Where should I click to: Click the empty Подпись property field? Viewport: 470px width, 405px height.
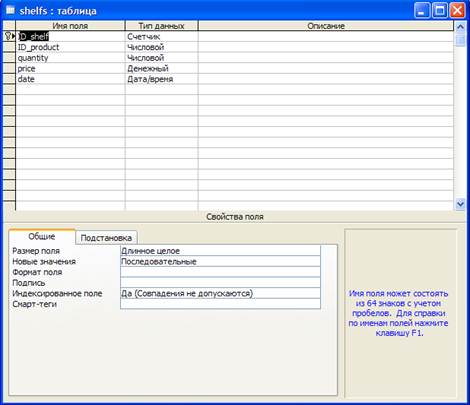pos(220,283)
